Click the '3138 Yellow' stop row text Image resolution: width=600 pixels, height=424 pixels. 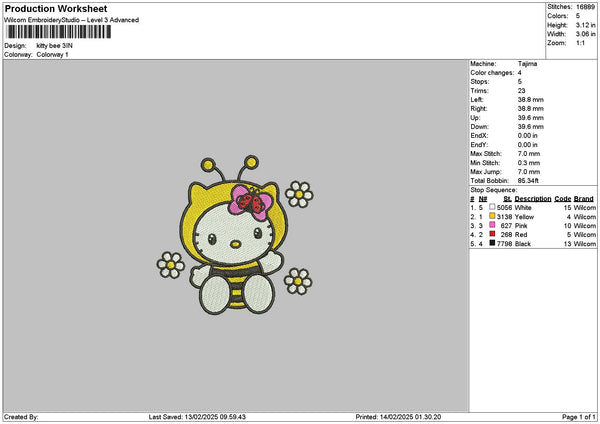[x=515, y=217]
